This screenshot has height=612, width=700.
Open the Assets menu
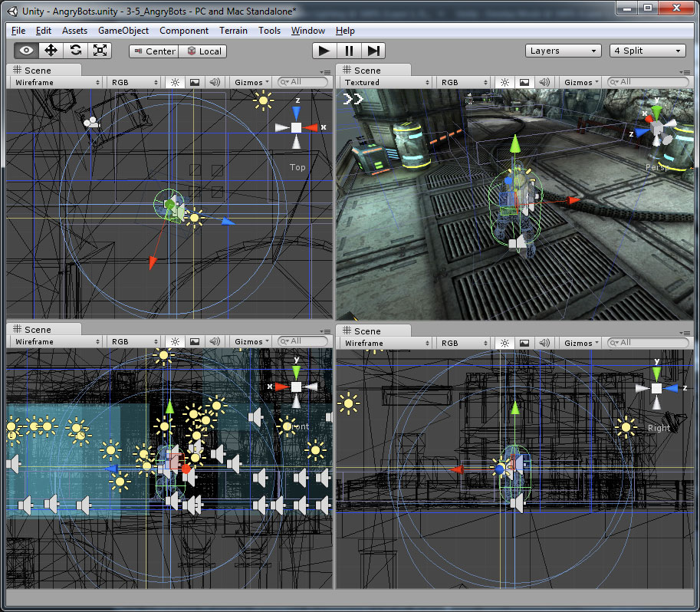coord(74,31)
